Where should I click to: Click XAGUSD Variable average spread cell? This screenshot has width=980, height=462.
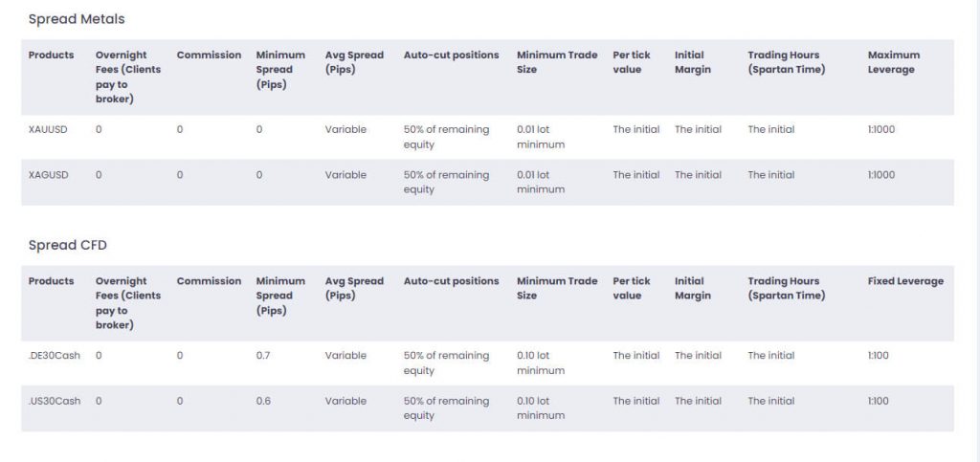tap(345, 175)
